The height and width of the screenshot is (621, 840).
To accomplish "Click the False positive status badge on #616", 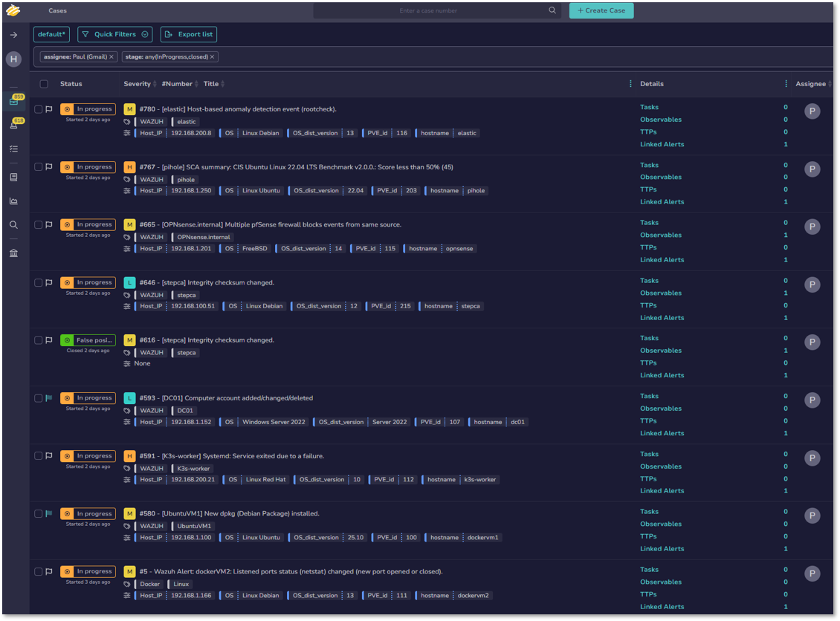I will (88, 340).
